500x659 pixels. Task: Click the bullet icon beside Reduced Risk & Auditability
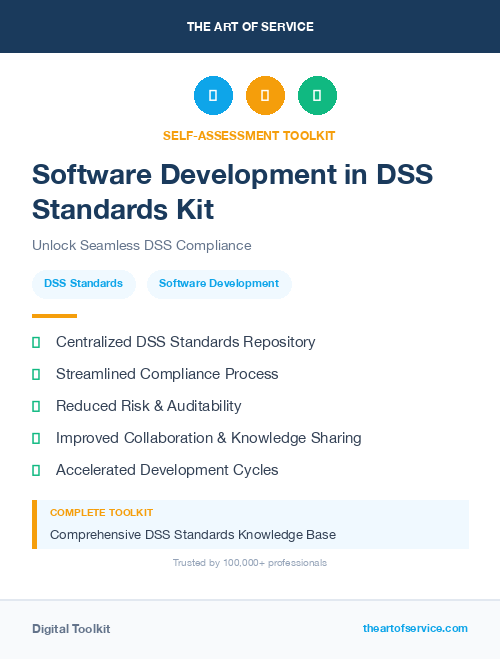(x=36, y=406)
